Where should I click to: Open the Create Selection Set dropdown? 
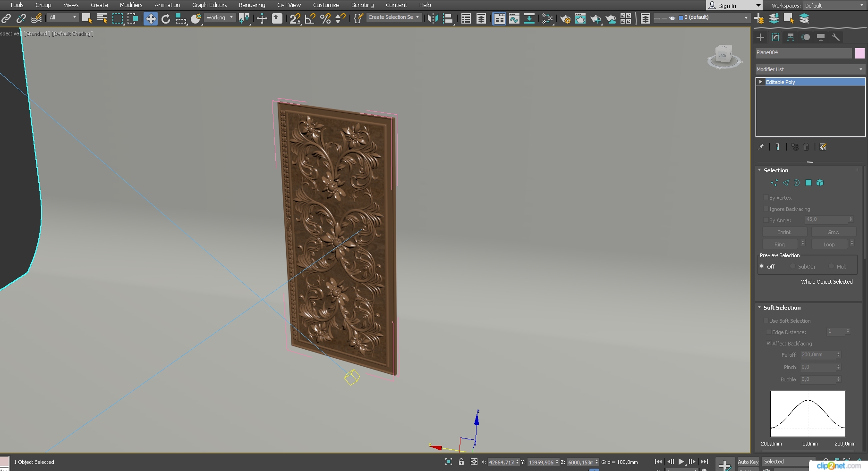tap(394, 17)
